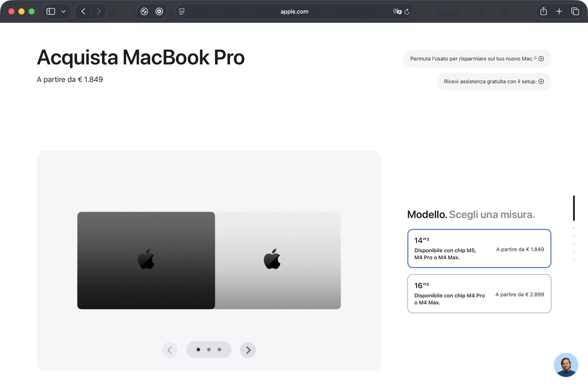
Task: Toggle the Safari sidebar icon
Action: 51,11
